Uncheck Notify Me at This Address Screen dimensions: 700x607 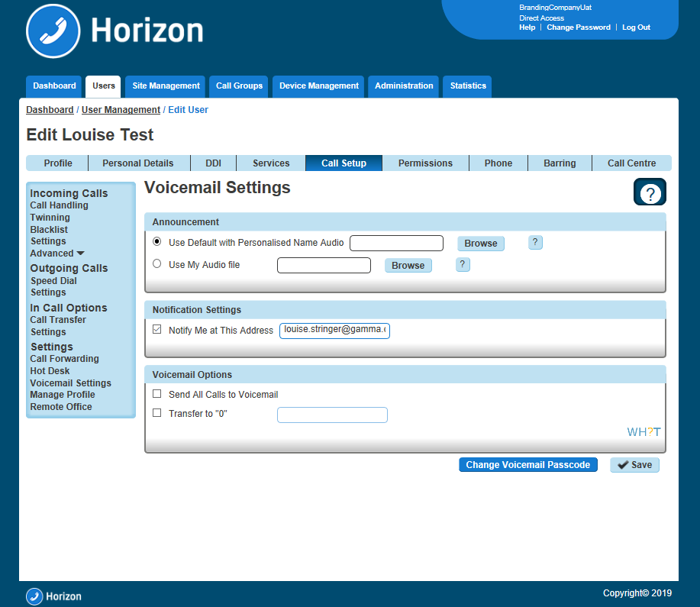pyautogui.click(x=156, y=329)
